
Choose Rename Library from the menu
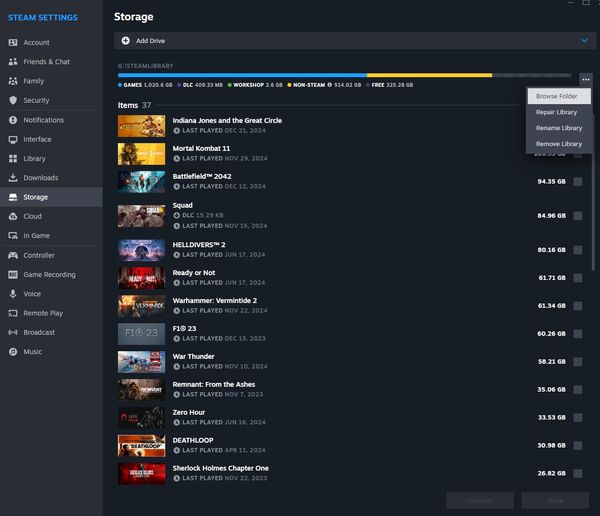point(559,128)
